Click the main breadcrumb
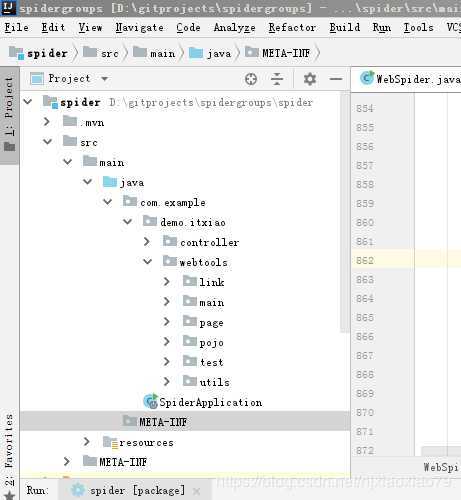461x500 pixels. pyautogui.click(x=154, y=53)
